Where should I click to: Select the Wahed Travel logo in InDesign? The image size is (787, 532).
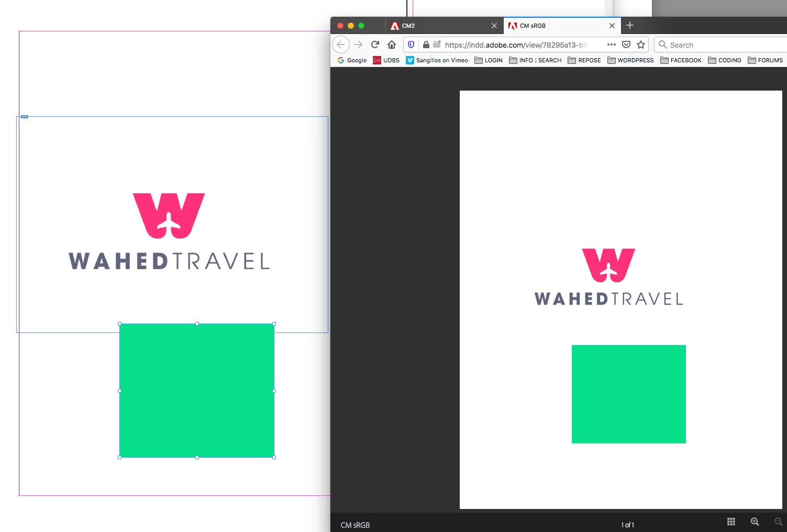coord(169,231)
